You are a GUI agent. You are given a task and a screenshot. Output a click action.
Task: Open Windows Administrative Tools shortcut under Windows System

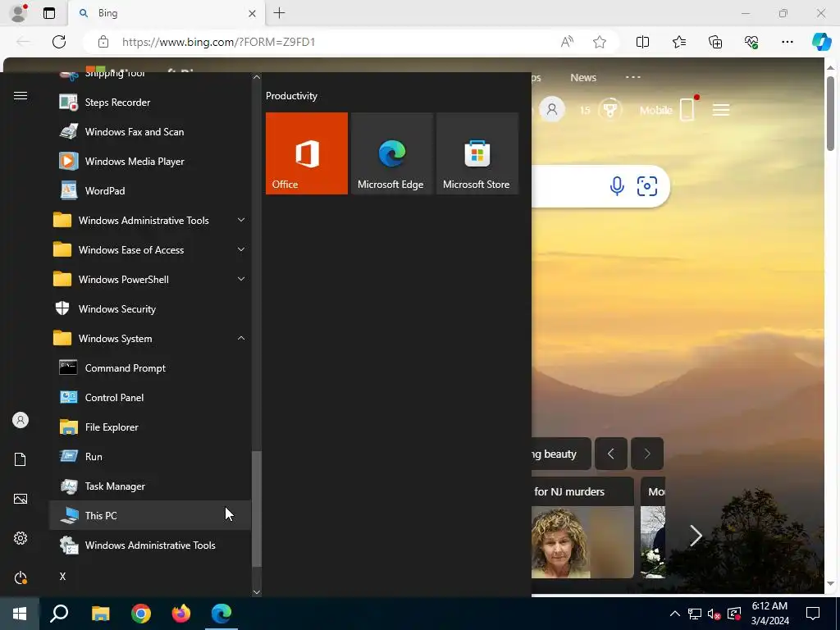point(150,545)
